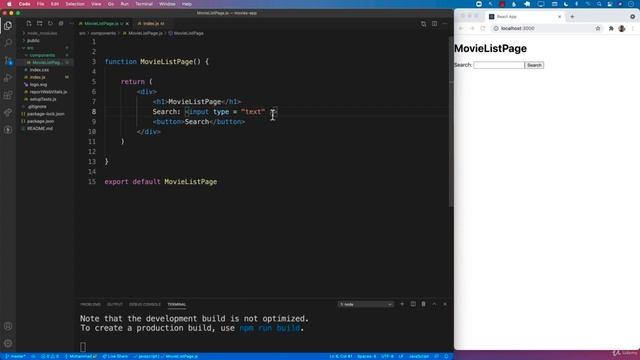Open the Selection menu
Image resolution: width=640 pixels, height=360 pixels.
75,4
